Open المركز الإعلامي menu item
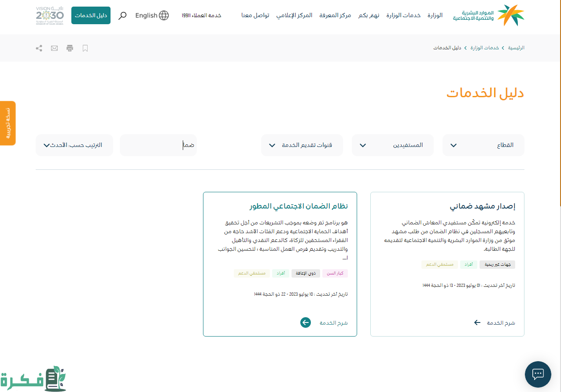 (294, 15)
